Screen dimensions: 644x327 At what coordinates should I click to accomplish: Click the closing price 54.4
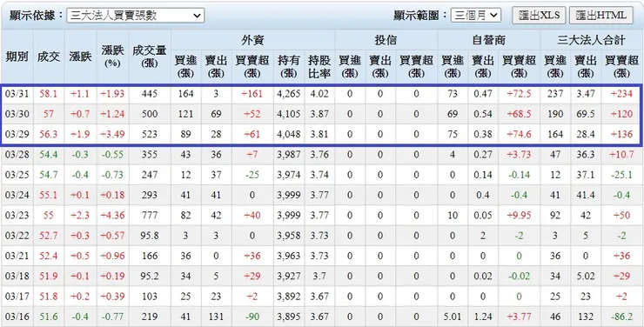tap(49, 155)
